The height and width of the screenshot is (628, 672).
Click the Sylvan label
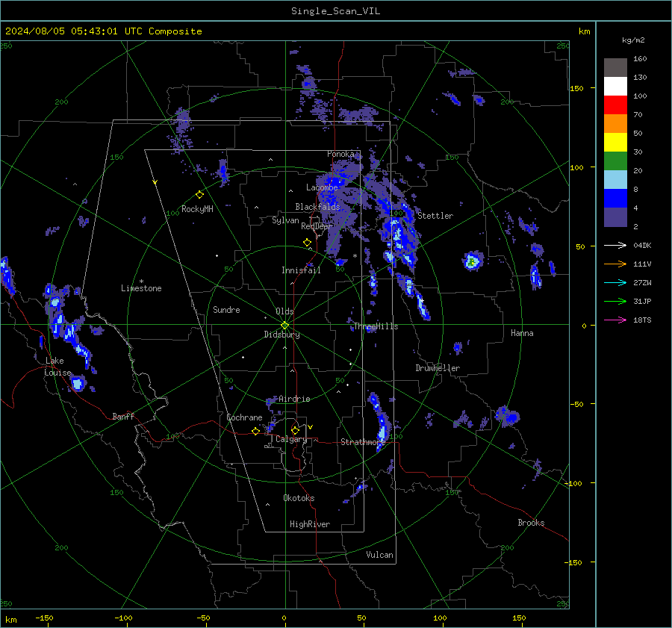pyautogui.click(x=285, y=220)
